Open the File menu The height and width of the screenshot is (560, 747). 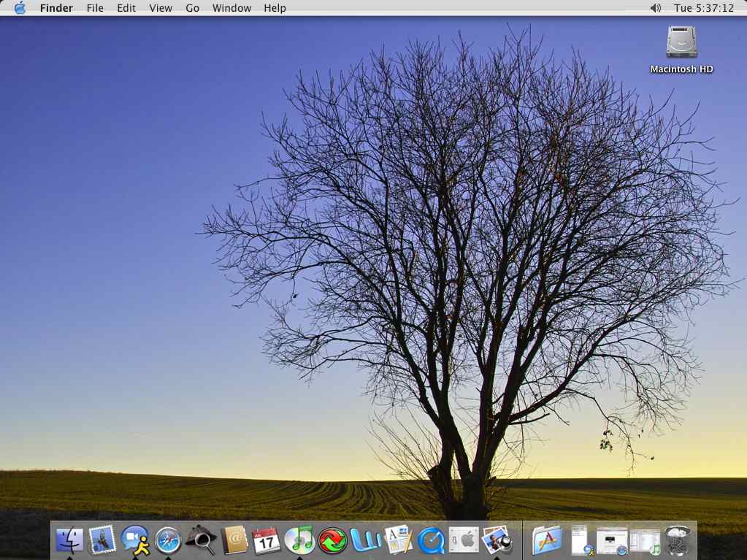[95, 8]
